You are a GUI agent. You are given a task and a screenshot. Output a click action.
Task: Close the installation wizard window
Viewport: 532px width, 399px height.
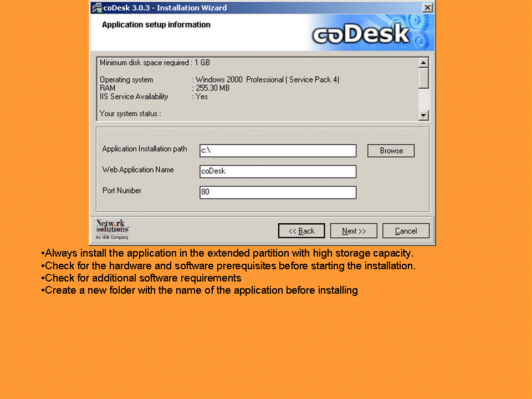(x=428, y=7)
